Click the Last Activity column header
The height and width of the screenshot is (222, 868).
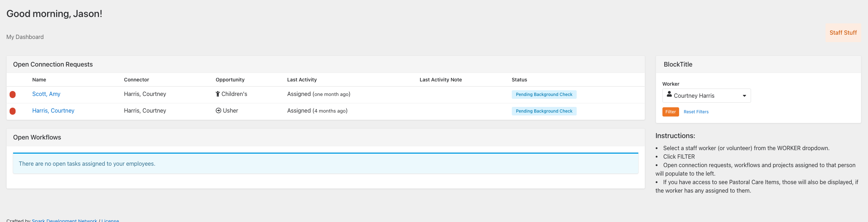pos(302,80)
